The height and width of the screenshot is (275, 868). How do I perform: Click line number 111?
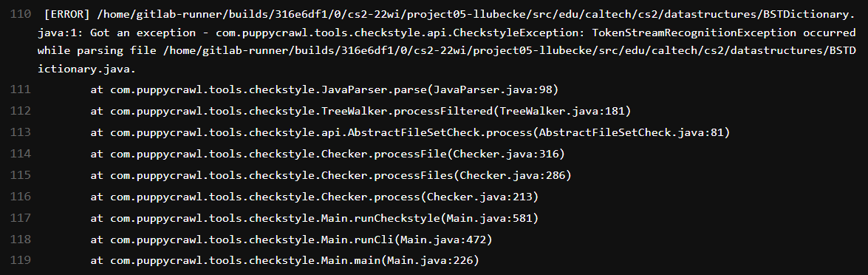coord(21,90)
